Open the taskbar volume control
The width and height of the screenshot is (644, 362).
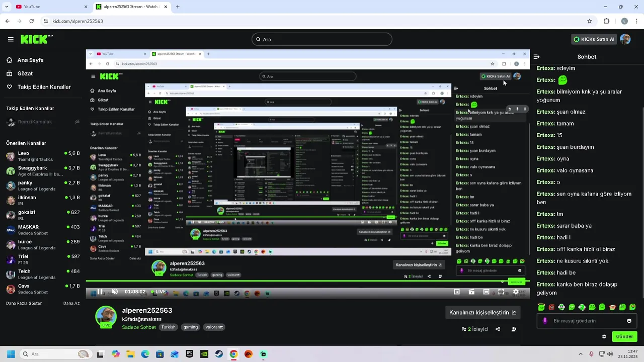pyautogui.click(x=610, y=354)
